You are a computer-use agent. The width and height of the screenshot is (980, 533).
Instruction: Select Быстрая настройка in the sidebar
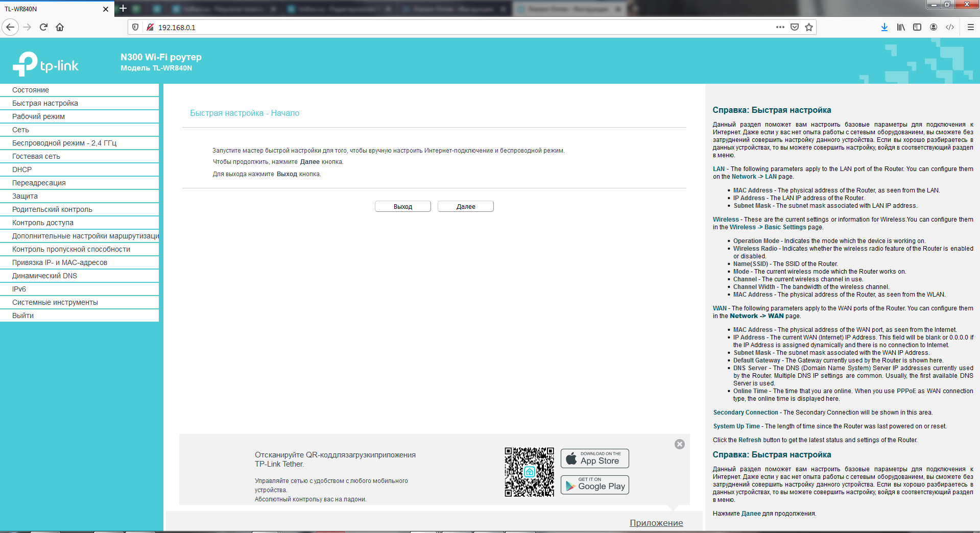[x=79, y=103]
